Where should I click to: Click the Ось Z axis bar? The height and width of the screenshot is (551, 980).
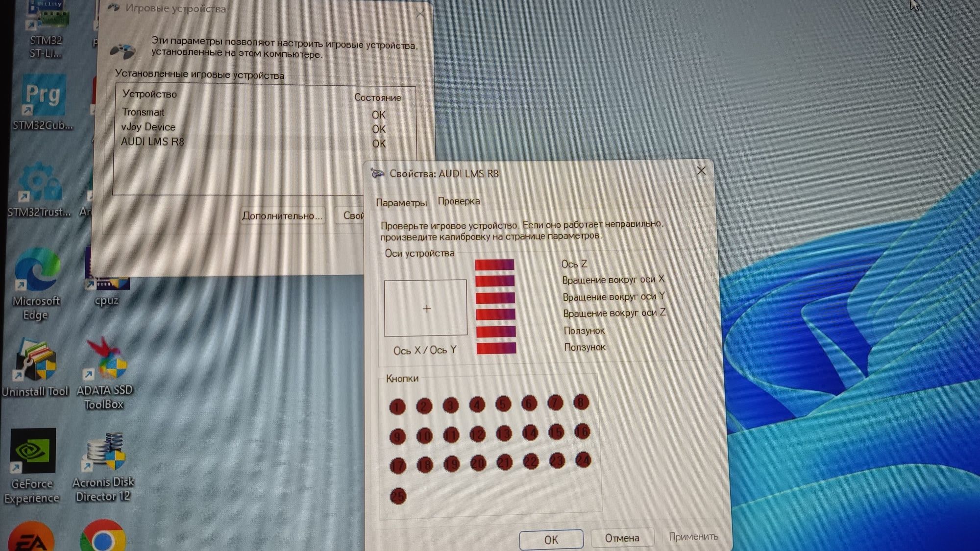click(x=494, y=265)
